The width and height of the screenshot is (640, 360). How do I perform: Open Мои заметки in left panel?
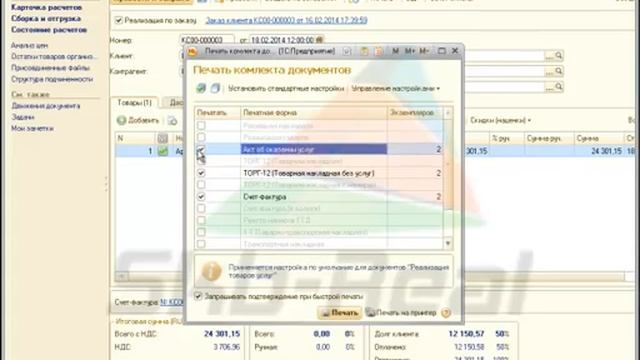[x=32, y=128]
